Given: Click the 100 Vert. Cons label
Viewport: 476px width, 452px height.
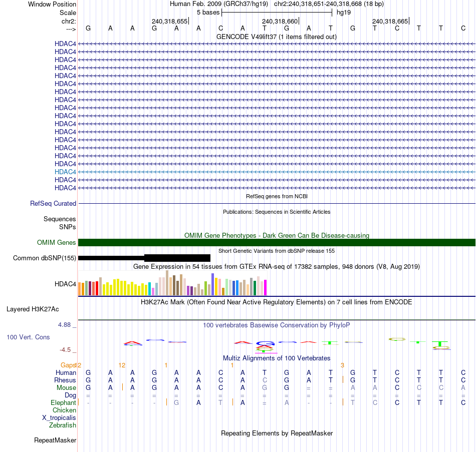Looking at the screenshot, I should click(x=28, y=337).
